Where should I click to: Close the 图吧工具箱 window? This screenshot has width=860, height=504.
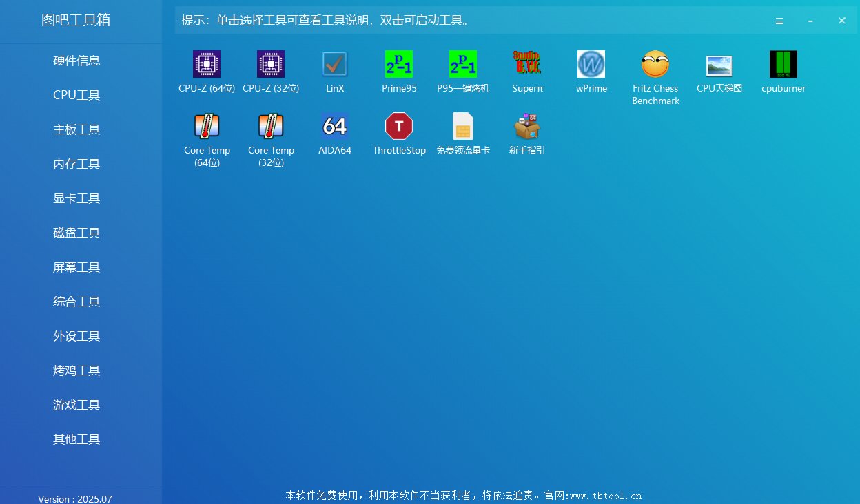point(841,21)
